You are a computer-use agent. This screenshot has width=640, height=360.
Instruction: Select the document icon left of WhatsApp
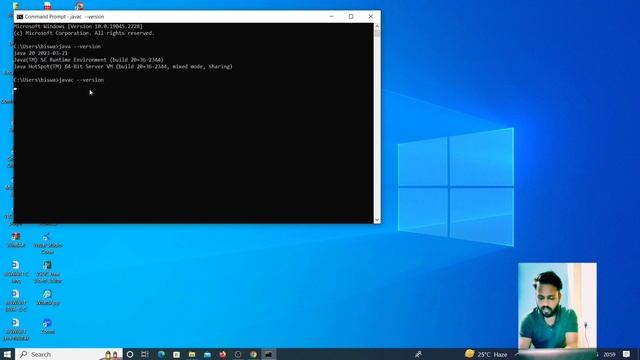16,300
